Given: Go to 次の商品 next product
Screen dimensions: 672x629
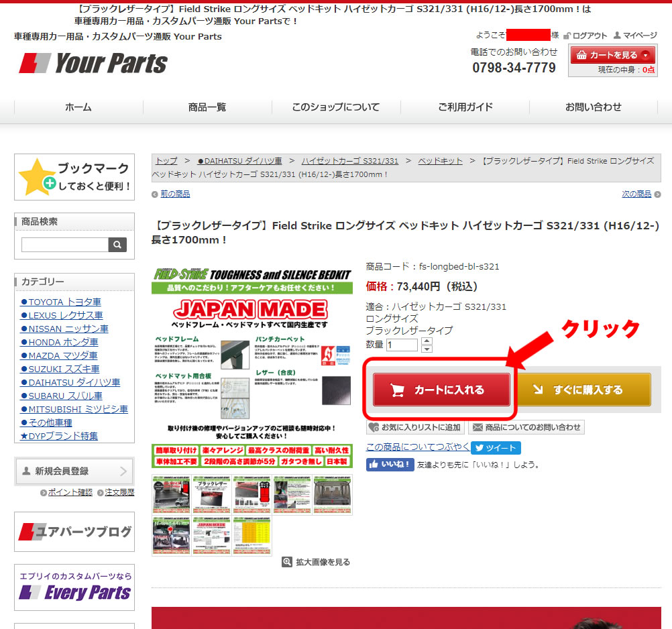Looking at the screenshot, I should (x=636, y=194).
